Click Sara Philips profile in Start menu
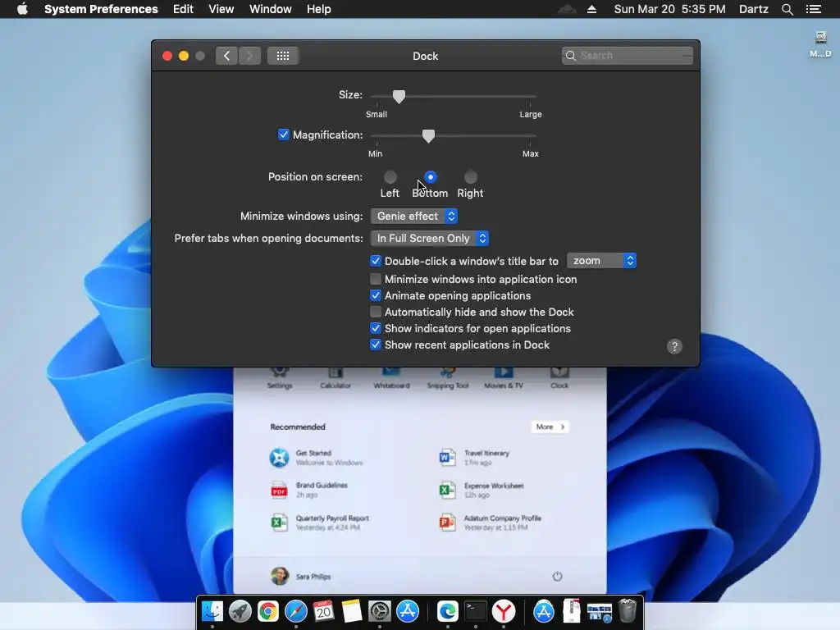This screenshot has height=630, width=840. (x=301, y=577)
